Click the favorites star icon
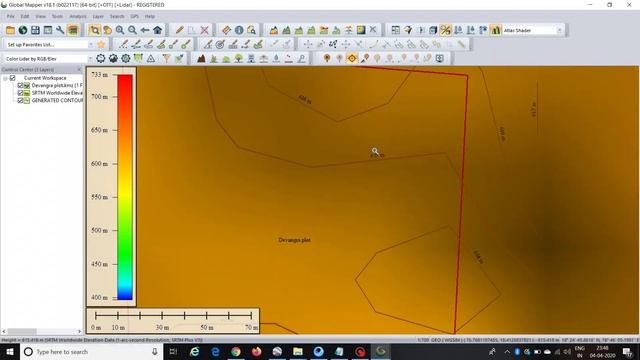This screenshot has height=360, width=640. [x=101, y=44]
